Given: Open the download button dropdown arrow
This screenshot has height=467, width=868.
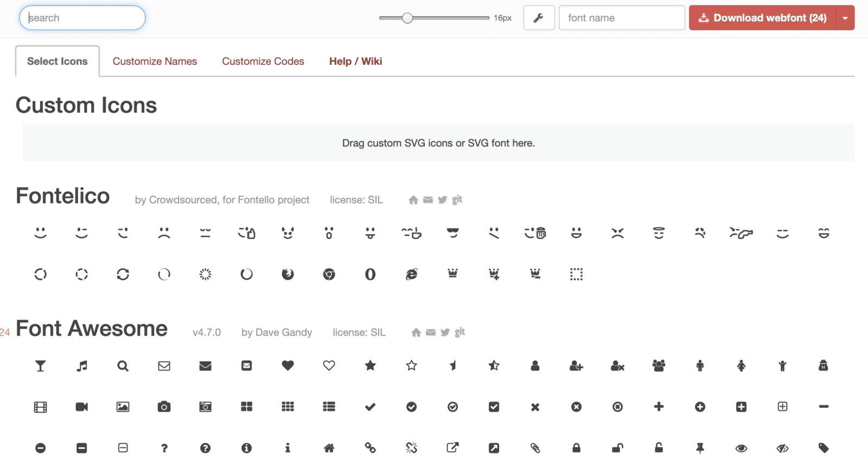Looking at the screenshot, I should (x=845, y=18).
